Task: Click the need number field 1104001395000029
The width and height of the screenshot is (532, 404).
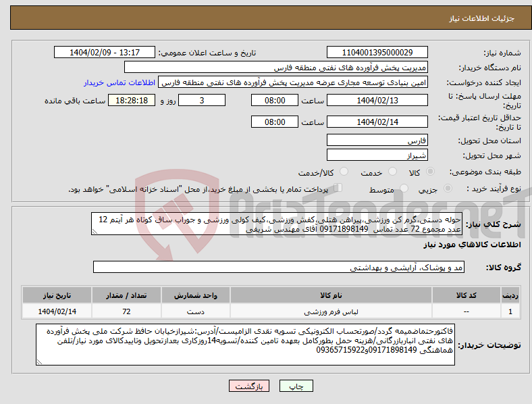Action: tap(377, 52)
